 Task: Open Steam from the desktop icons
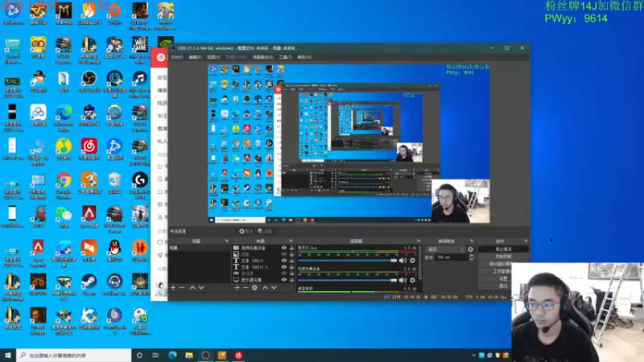pos(89,281)
